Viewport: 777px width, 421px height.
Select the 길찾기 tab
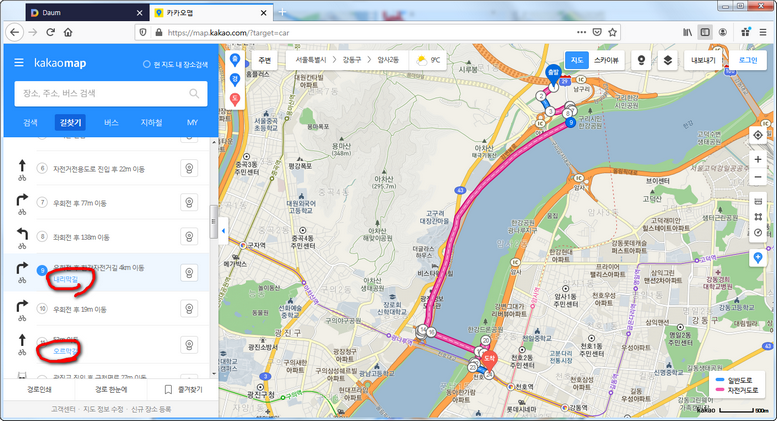coord(70,122)
